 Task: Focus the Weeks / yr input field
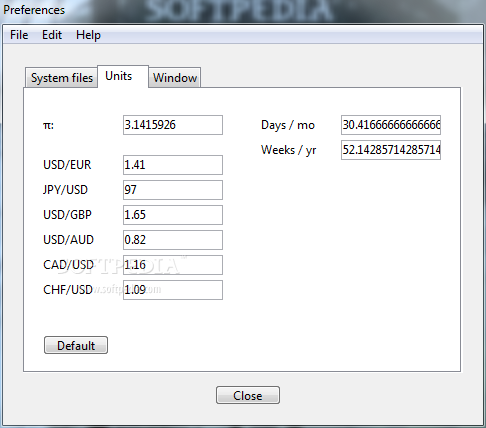click(391, 150)
